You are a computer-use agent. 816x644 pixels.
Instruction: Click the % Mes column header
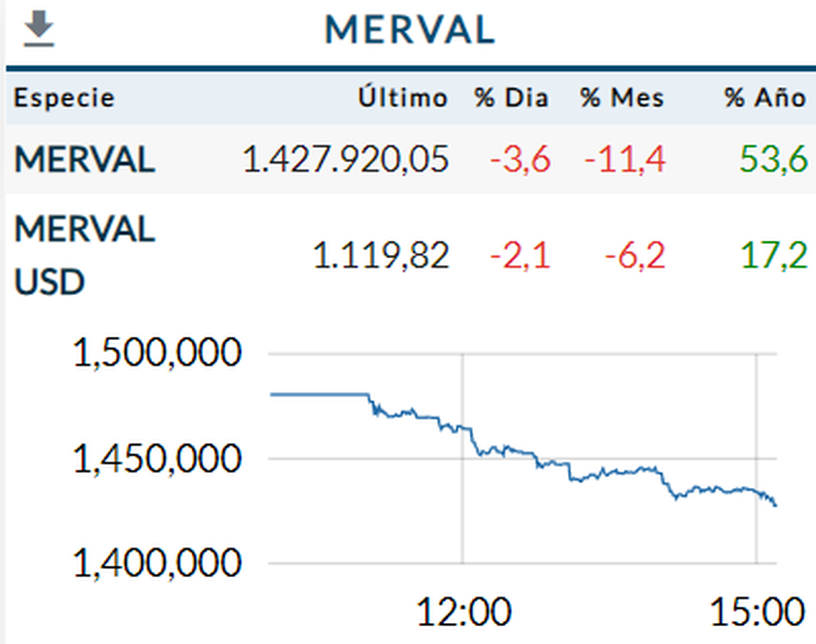coord(622,98)
